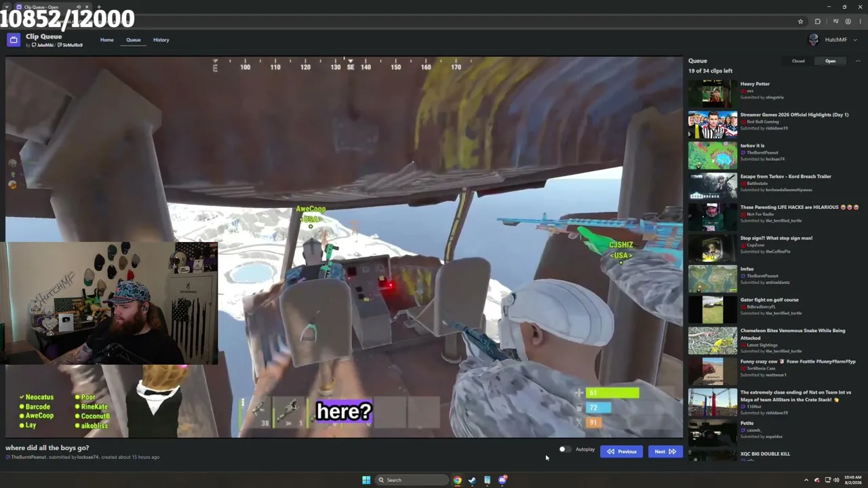Viewport: 868px width, 488px height.
Task: Click 'tarkov it is' clip title
Action: pyautogui.click(x=752, y=146)
